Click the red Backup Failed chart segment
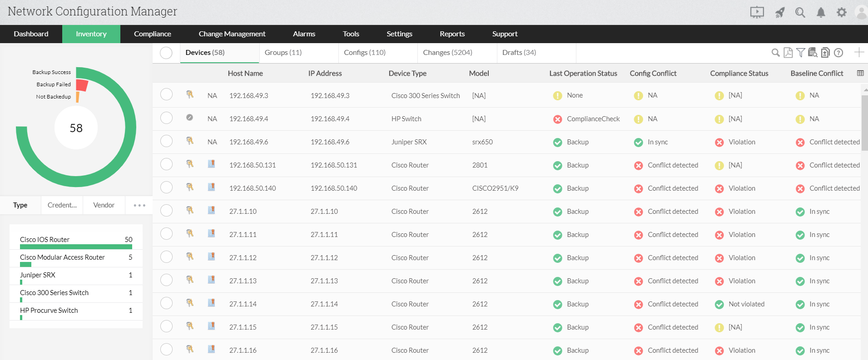The image size is (868, 360). (x=82, y=85)
